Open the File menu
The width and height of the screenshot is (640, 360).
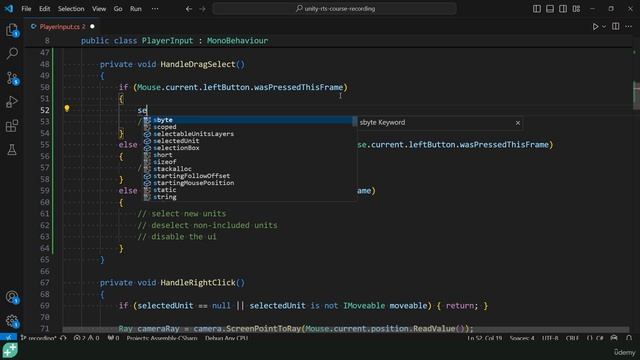[x=26, y=9]
